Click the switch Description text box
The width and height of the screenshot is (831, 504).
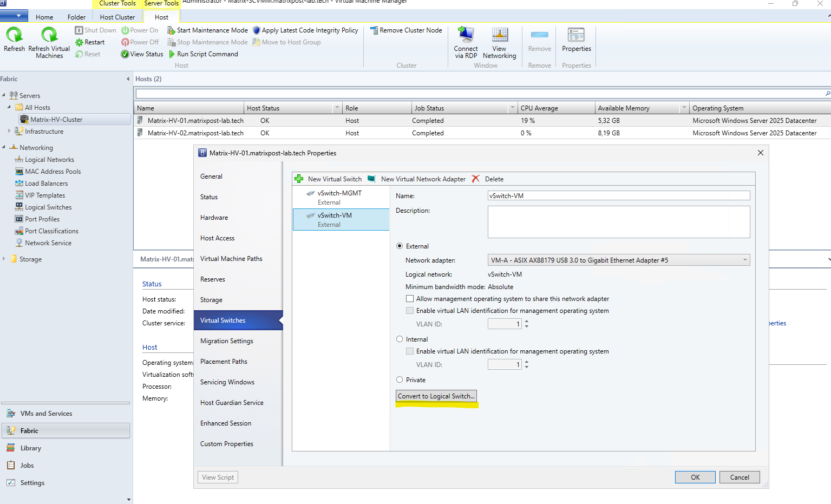pos(619,222)
